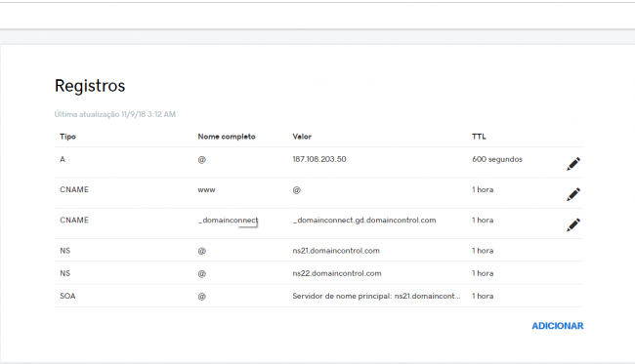
Task: Select the IP value 187.108.203.50
Action: coord(319,159)
